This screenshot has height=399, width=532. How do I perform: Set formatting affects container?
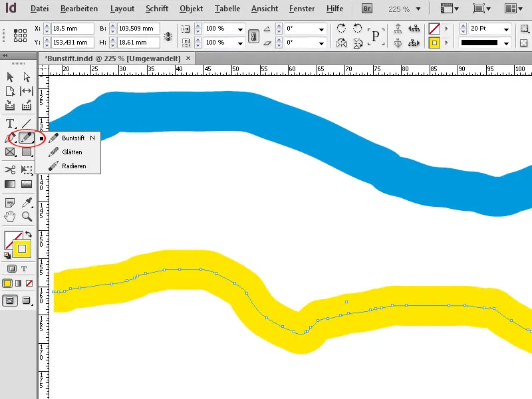point(12,269)
